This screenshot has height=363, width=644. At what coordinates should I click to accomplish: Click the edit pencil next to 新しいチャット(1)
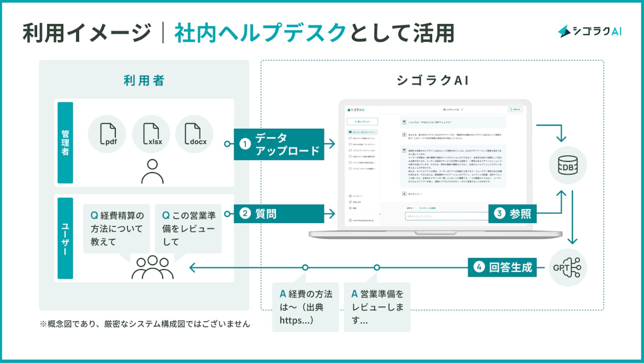pyautogui.click(x=462, y=110)
